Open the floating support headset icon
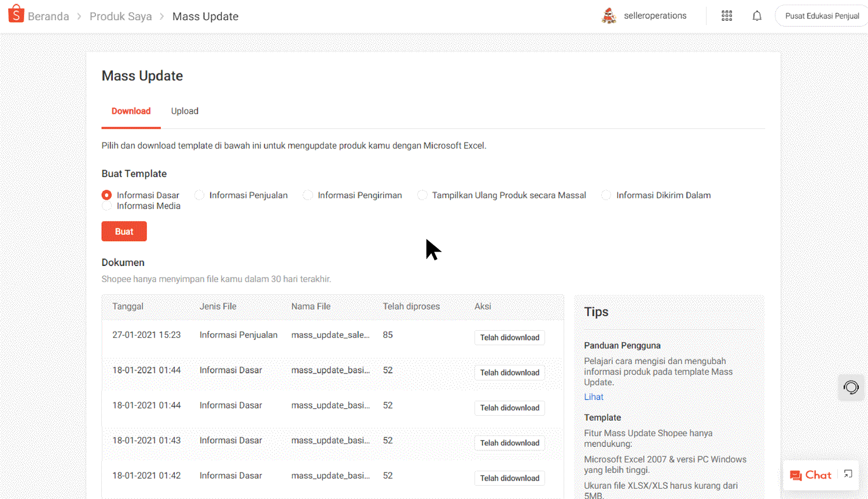868x499 pixels. coord(851,387)
